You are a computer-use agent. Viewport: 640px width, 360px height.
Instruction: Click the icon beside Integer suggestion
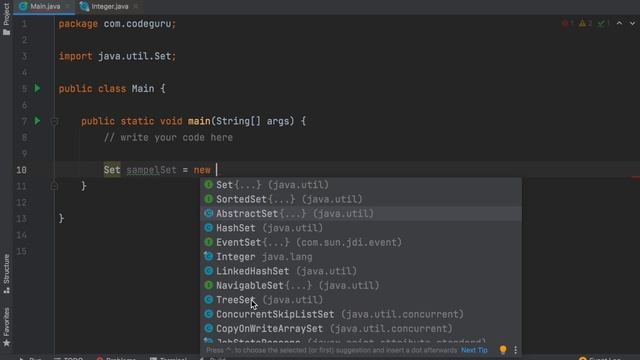(x=209, y=257)
